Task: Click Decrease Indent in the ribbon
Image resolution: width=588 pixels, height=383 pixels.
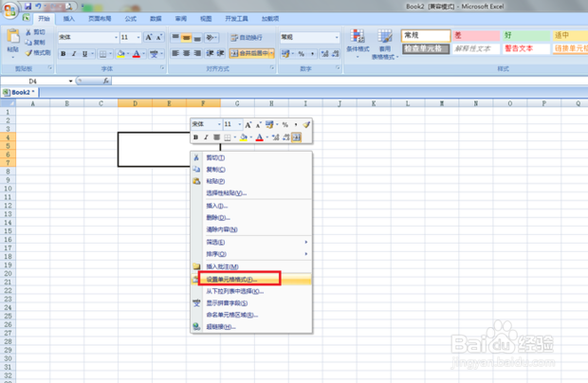Action: (x=210, y=54)
